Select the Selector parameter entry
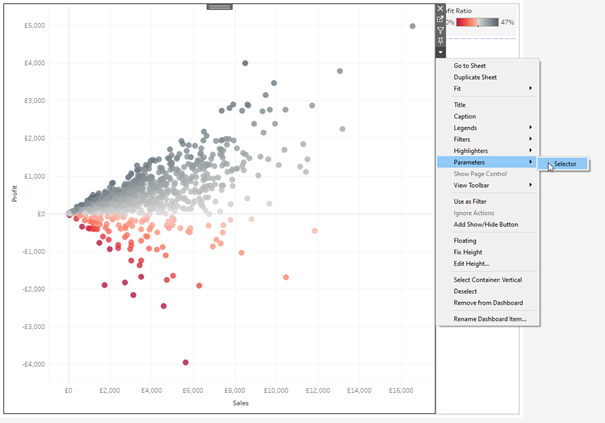 [565, 164]
